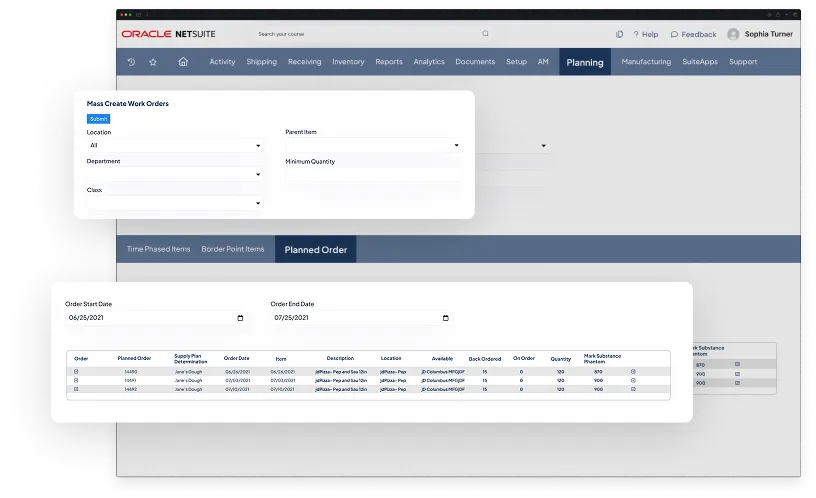This screenshot has width=816, height=498.
Task: Open the recent history icon
Action: [131, 62]
